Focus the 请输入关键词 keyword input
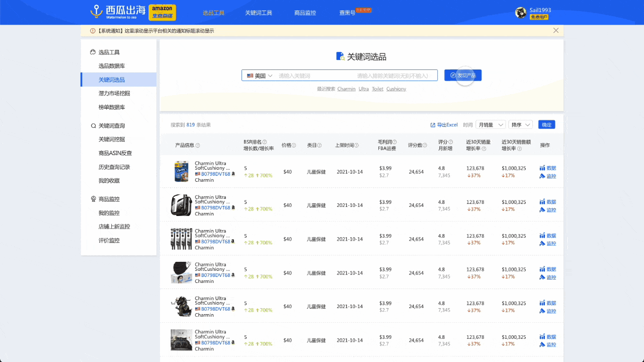644x362 pixels. 314,76
